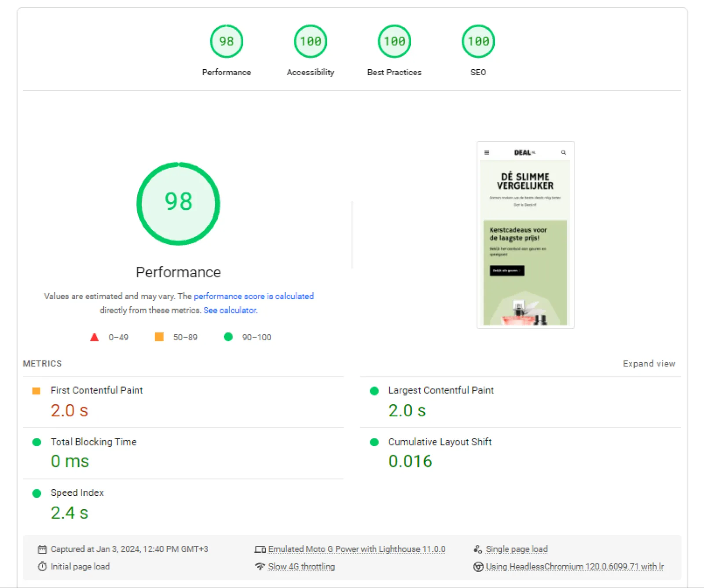Select the Largest Contentful Paint metric label
Viewport: 704px width, 588px height.
tap(441, 390)
